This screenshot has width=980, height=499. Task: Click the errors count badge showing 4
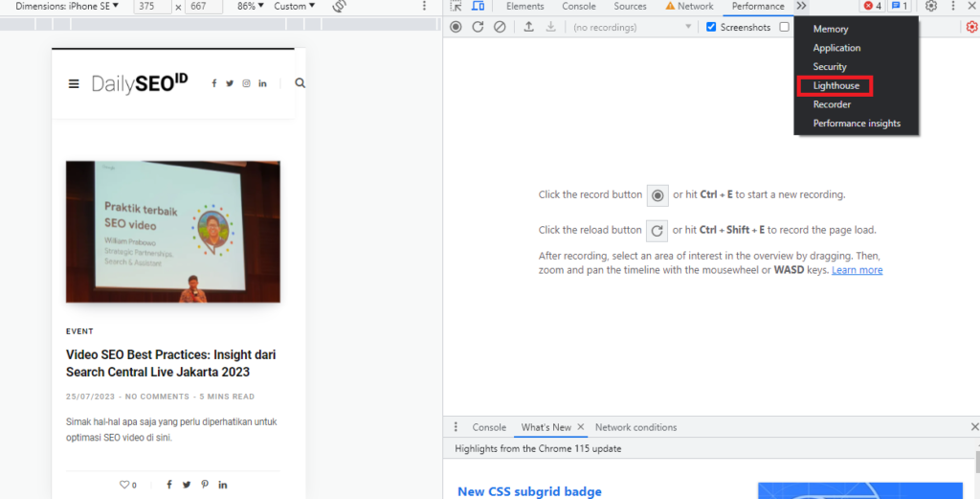pyautogui.click(x=873, y=7)
